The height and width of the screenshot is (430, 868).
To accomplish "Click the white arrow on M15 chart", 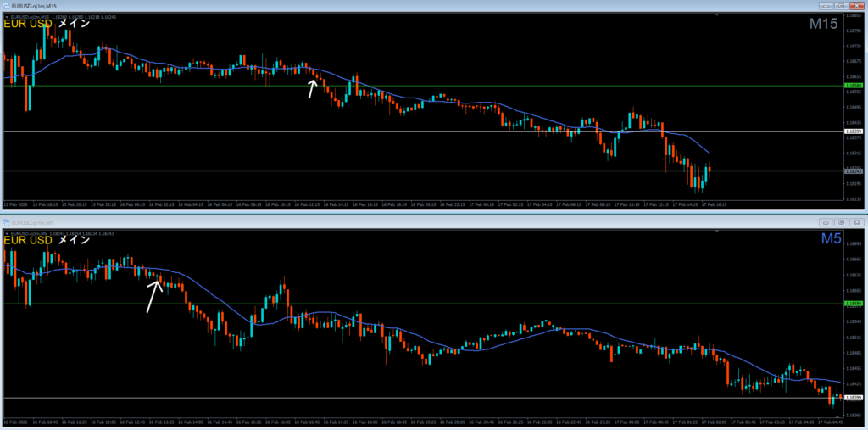I will tap(313, 89).
